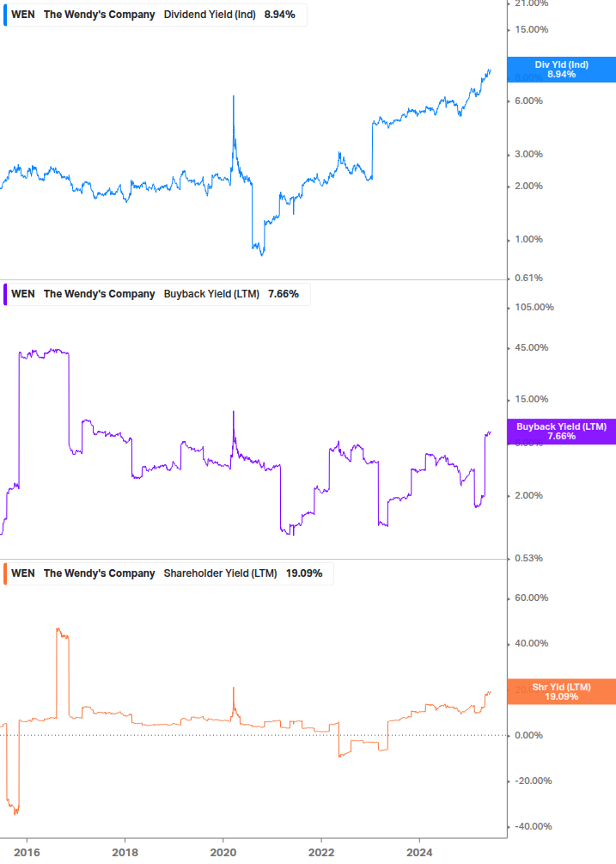The height and width of the screenshot is (864, 616).
Task: Click the 0.53% tick on buyback yield axis
Action: coord(528,558)
